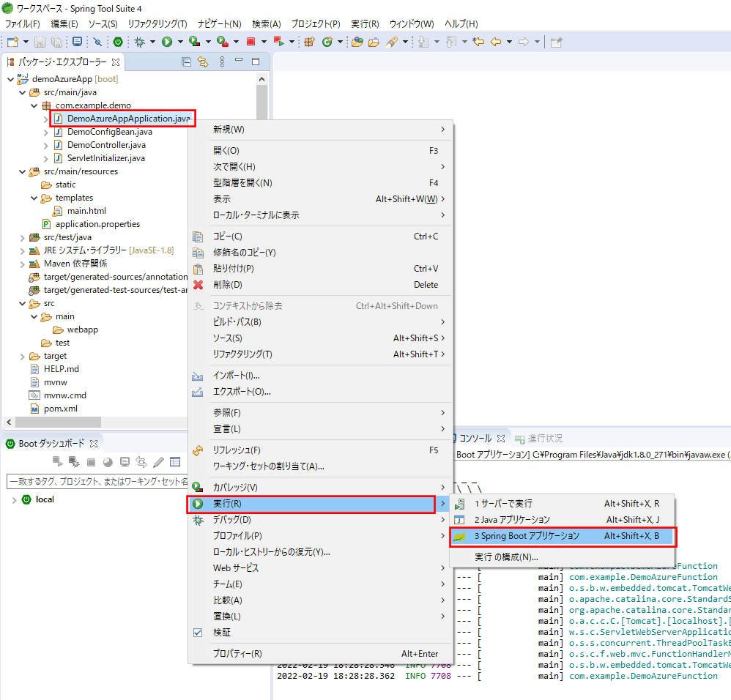Click the Coverage run toolbar icon
The height and width of the screenshot is (700, 731).
[x=194, y=42]
